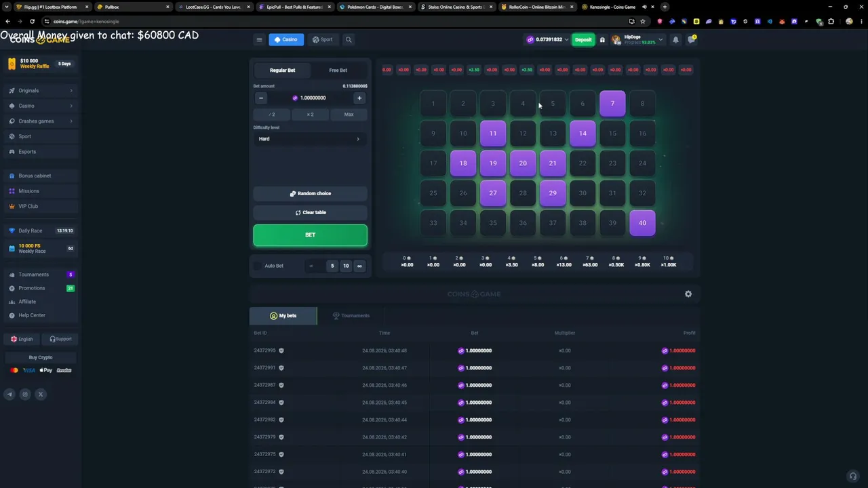Open the Difficulty level Hard dropdown

pyautogui.click(x=310, y=139)
